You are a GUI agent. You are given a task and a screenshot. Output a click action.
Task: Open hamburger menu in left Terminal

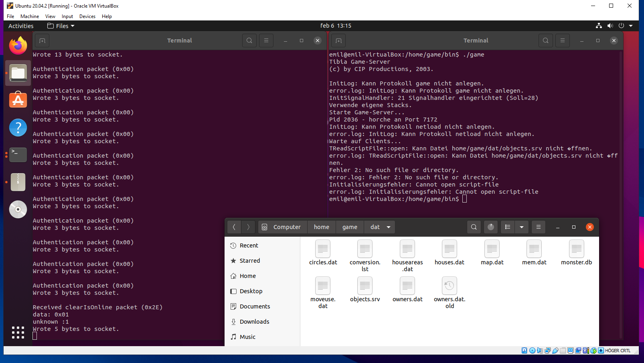(266, 41)
